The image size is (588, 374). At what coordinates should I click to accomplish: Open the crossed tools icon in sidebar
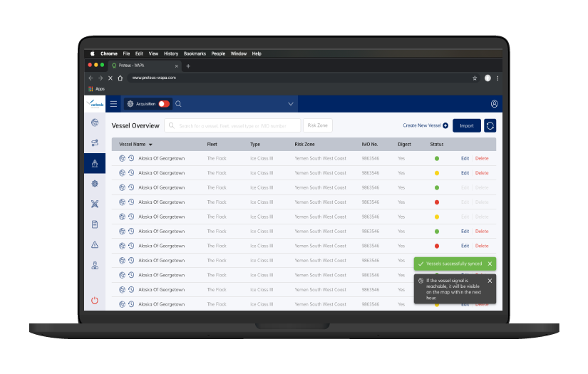[95, 204]
